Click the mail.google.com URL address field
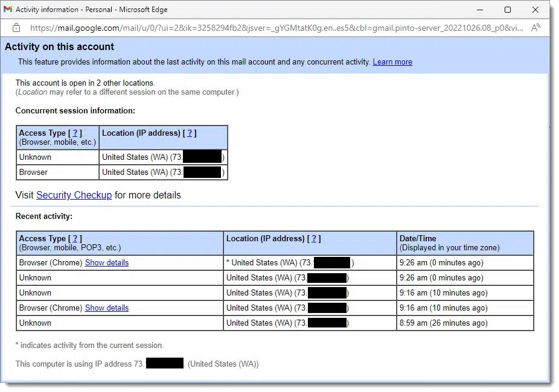Screen dimensions: 559x392 coord(272,28)
